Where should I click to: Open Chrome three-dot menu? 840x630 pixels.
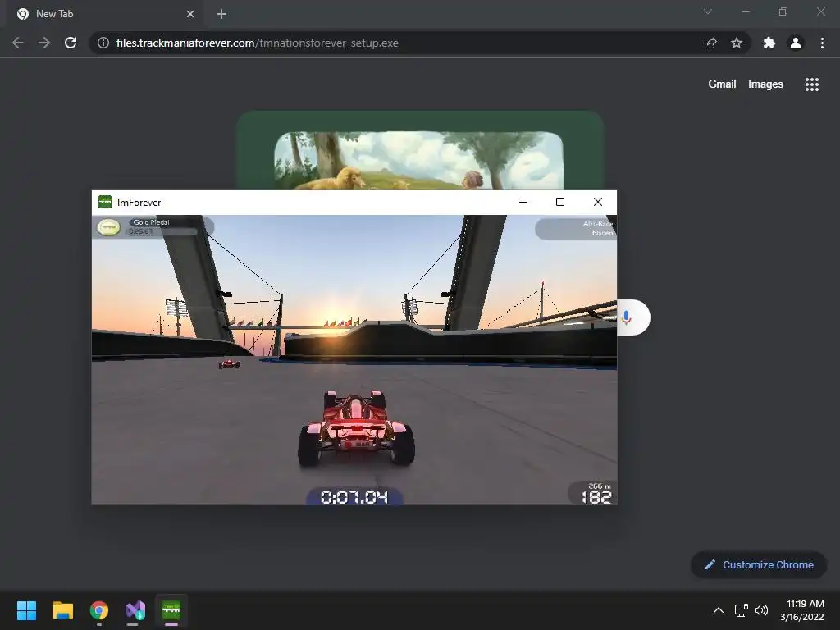(822, 43)
